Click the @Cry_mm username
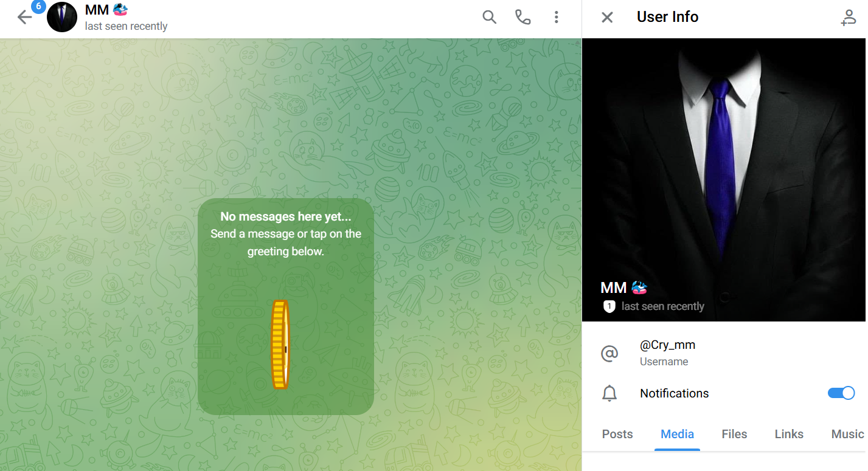Screen dimensions: 868x471 coord(667,345)
